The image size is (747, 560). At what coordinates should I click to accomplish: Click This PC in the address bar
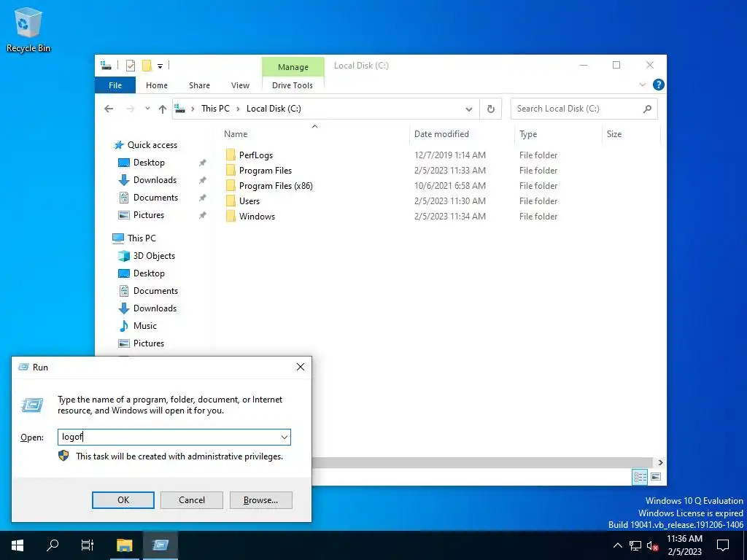[215, 109]
